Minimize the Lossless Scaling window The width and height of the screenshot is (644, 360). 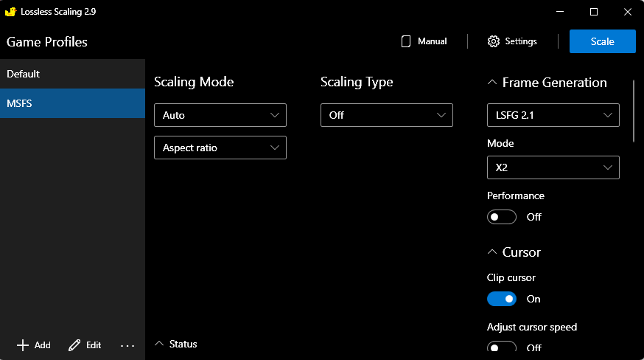[x=560, y=12]
